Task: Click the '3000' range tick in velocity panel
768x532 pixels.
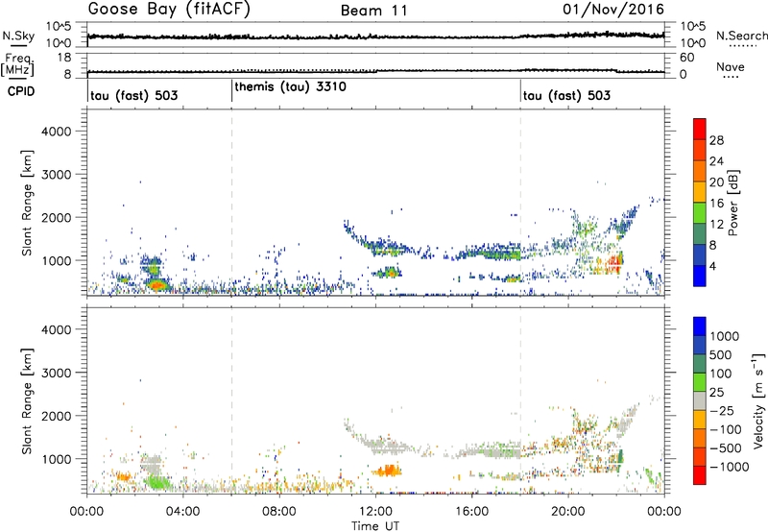Action: click(x=56, y=373)
